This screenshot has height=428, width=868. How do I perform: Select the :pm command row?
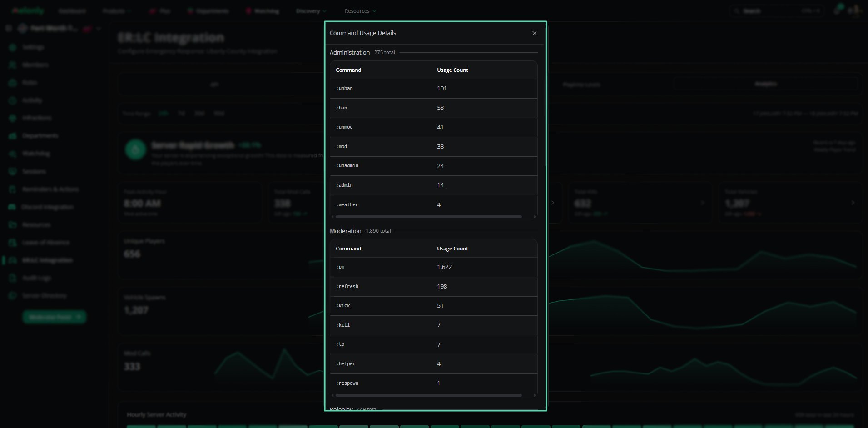[433, 267]
